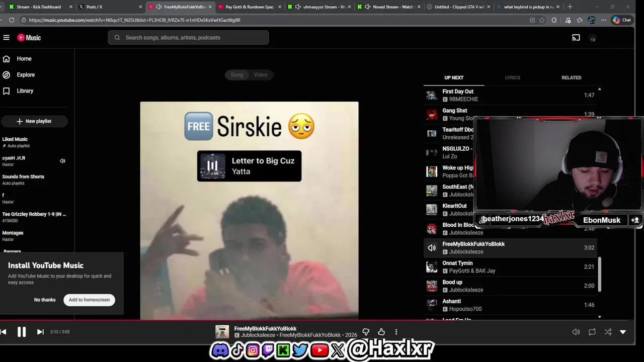Open the Up Next tab

[x=454, y=77]
